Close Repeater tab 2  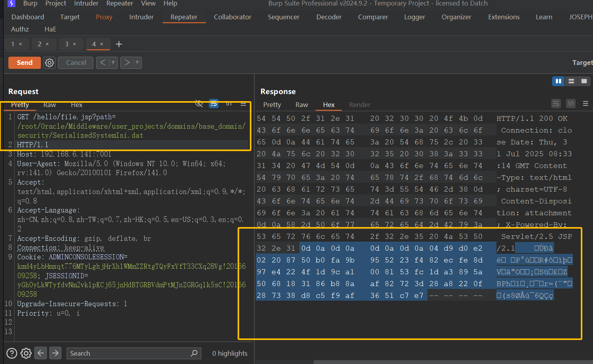[47, 44]
